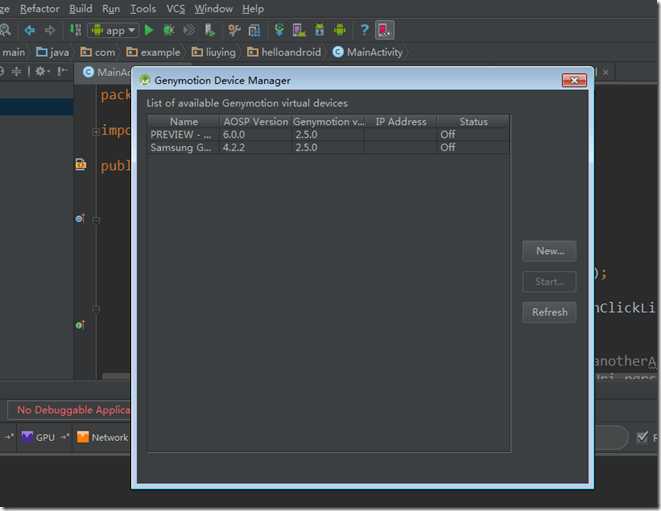
Task: Close the Genymotion Device Manager dialog
Action: 574,80
